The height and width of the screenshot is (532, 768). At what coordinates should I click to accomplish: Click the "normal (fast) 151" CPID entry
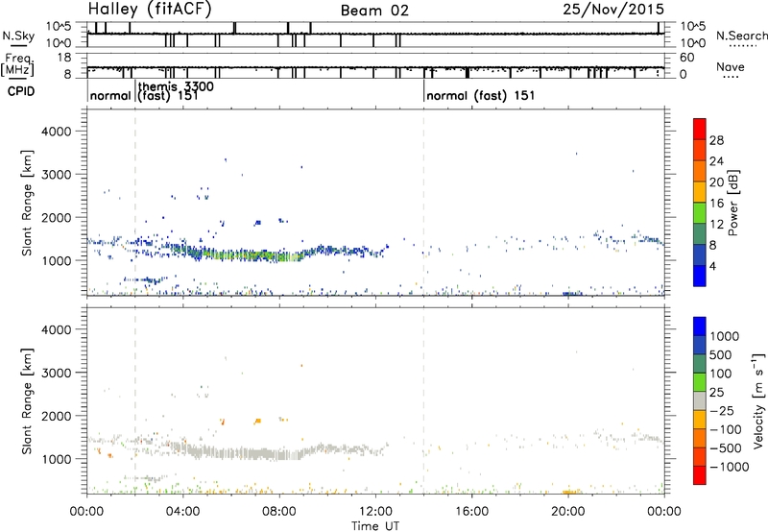pyautogui.click(x=481, y=95)
